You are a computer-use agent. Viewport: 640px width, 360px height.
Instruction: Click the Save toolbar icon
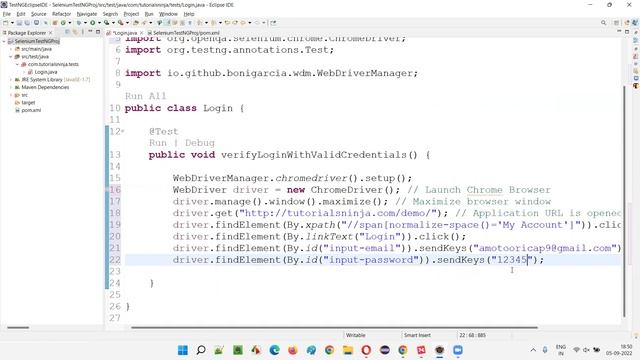(x=19, y=23)
